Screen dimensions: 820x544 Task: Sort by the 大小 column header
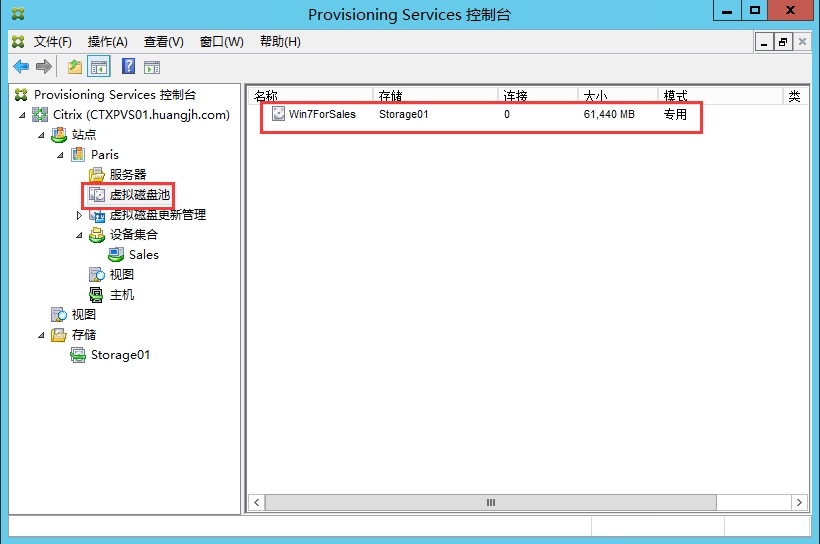618,95
